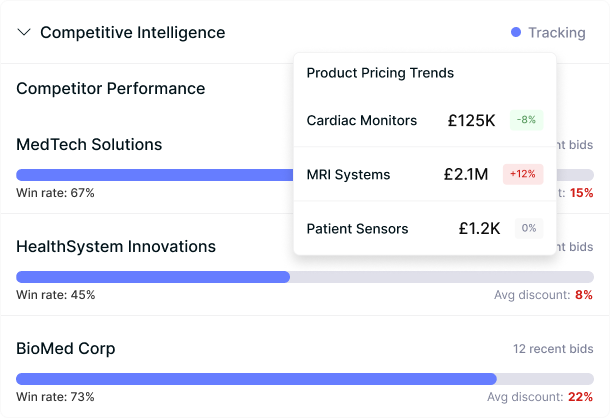
Task: Click the +12% red change badge
Action: click(523, 174)
